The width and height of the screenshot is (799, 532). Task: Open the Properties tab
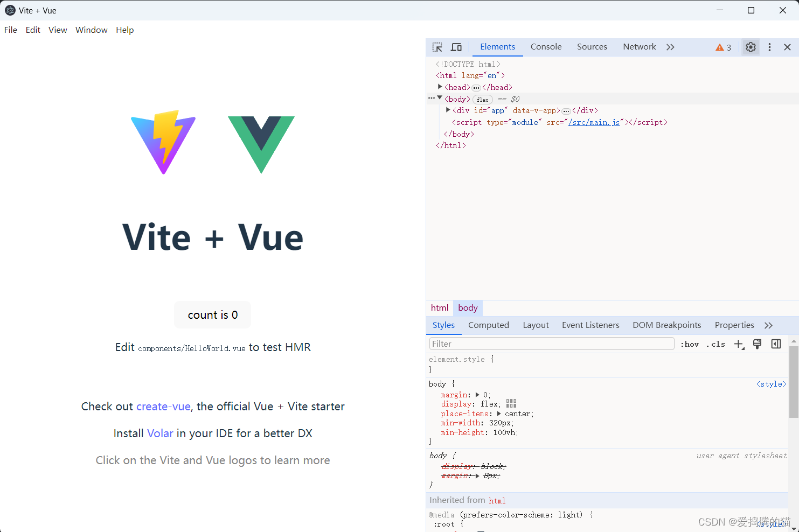click(734, 325)
